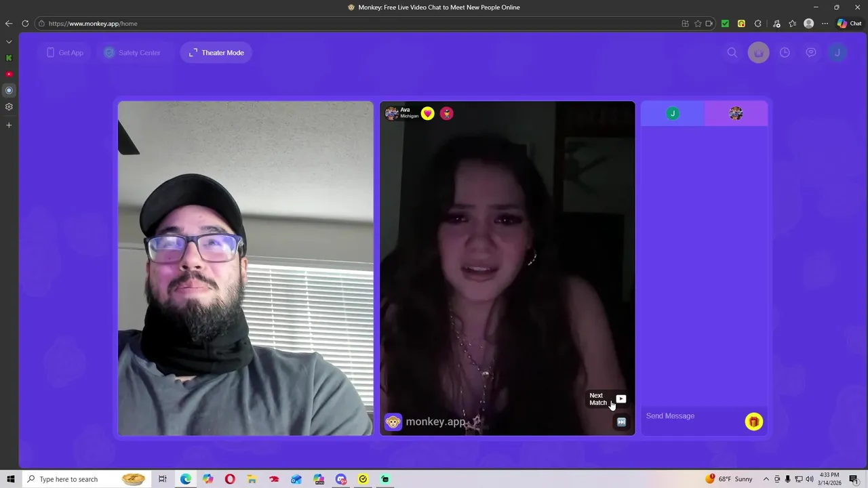Open the media control music note icon
The image size is (868, 488).
pyautogui.click(x=776, y=24)
